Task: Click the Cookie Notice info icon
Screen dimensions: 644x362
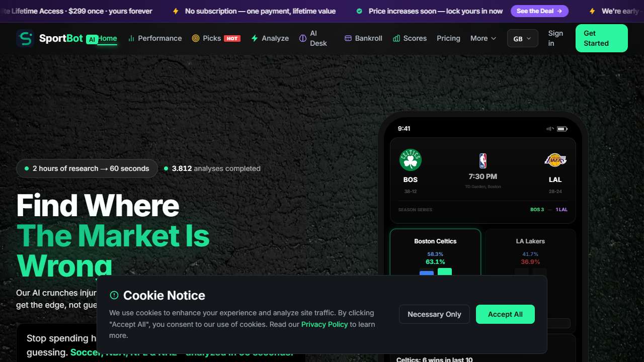Action: pyautogui.click(x=114, y=295)
